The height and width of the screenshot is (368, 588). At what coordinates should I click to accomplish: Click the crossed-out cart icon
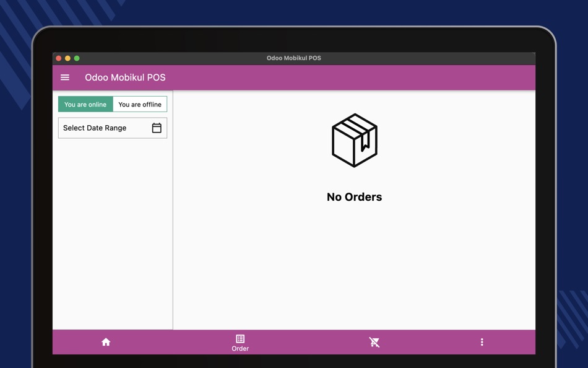coord(374,342)
